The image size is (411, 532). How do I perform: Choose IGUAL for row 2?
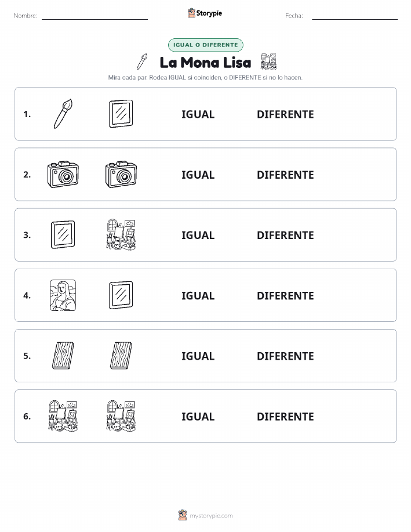point(198,175)
